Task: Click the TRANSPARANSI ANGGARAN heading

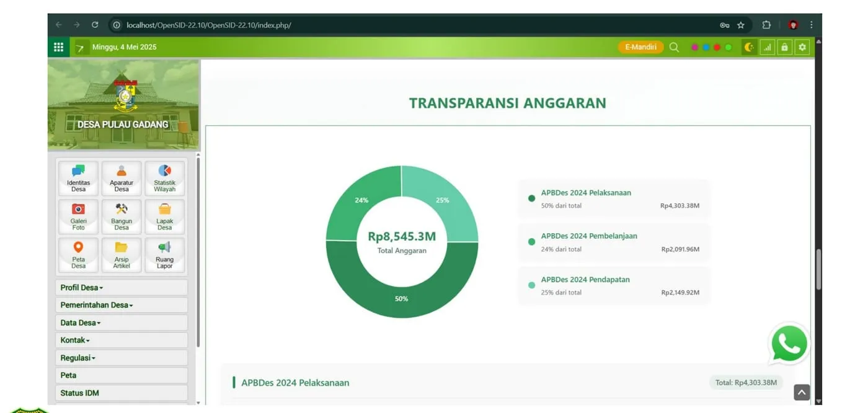Action: coord(508,103)
